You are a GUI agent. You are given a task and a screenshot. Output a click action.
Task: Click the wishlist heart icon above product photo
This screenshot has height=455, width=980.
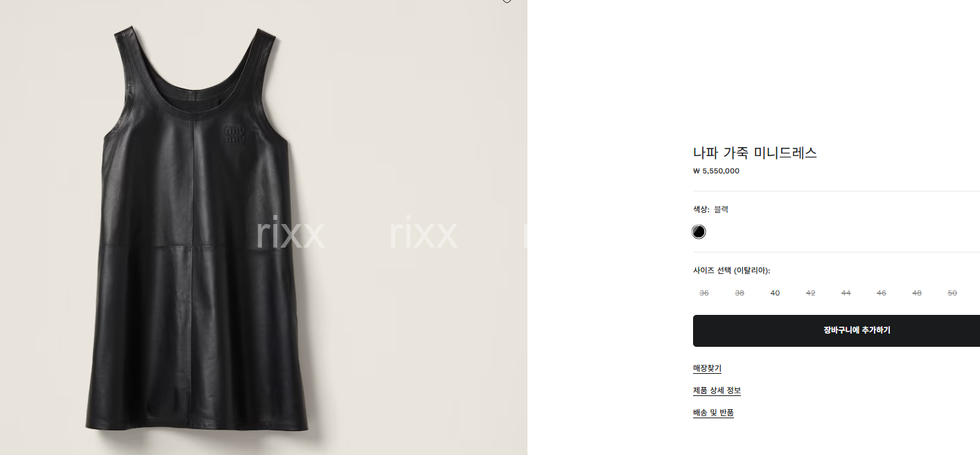coord(507,1)
